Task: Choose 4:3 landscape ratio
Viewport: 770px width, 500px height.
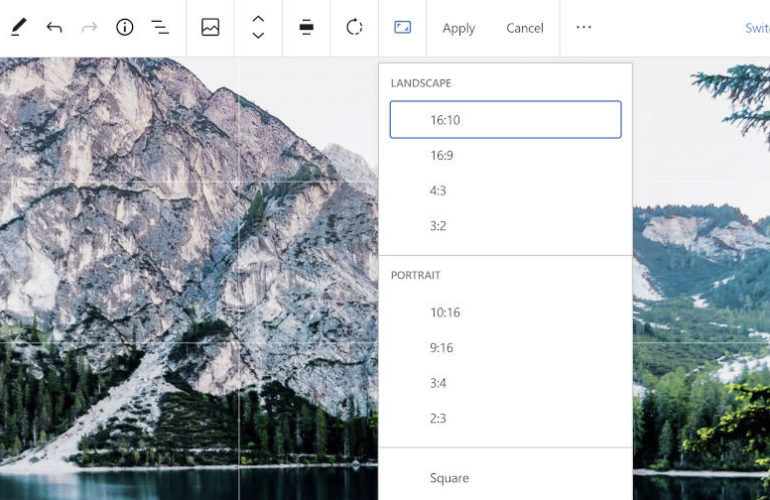Action: coord(505,191)
